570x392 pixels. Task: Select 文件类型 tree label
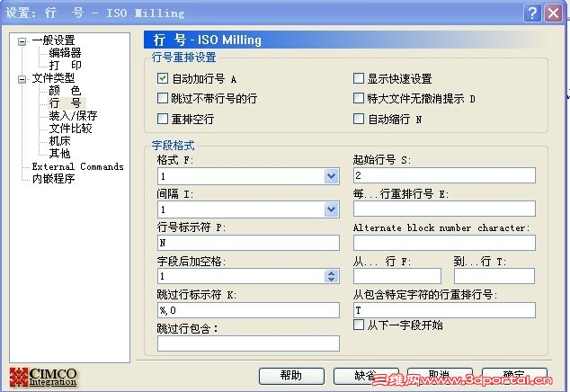point(53,78)
